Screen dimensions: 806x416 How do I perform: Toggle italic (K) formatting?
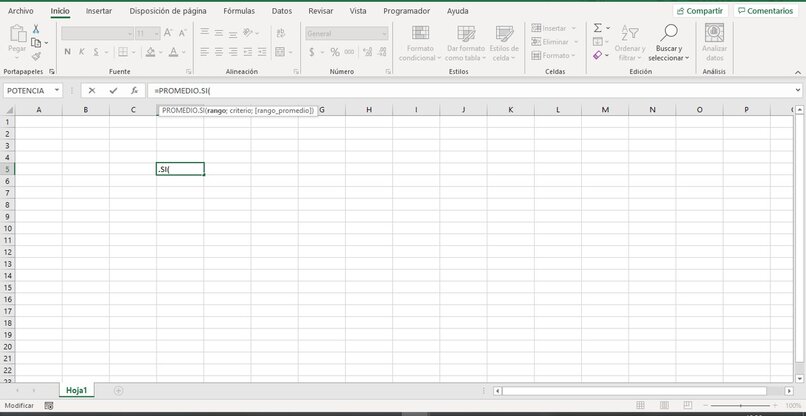84,52
